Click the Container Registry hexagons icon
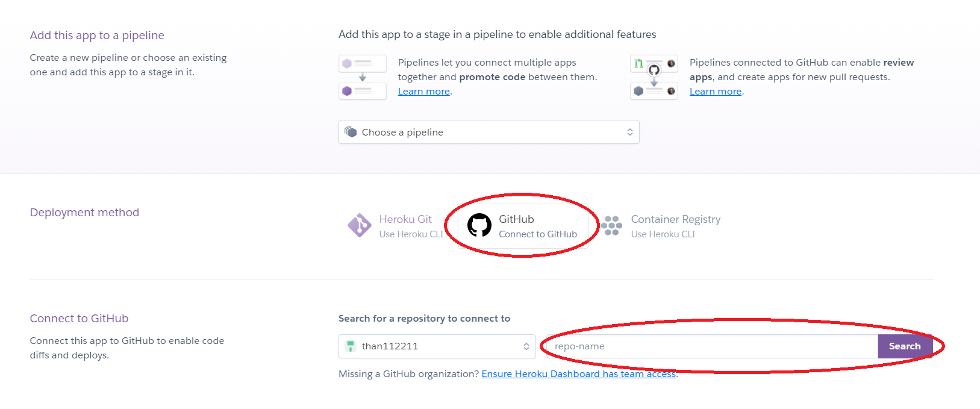 (611, 225)
